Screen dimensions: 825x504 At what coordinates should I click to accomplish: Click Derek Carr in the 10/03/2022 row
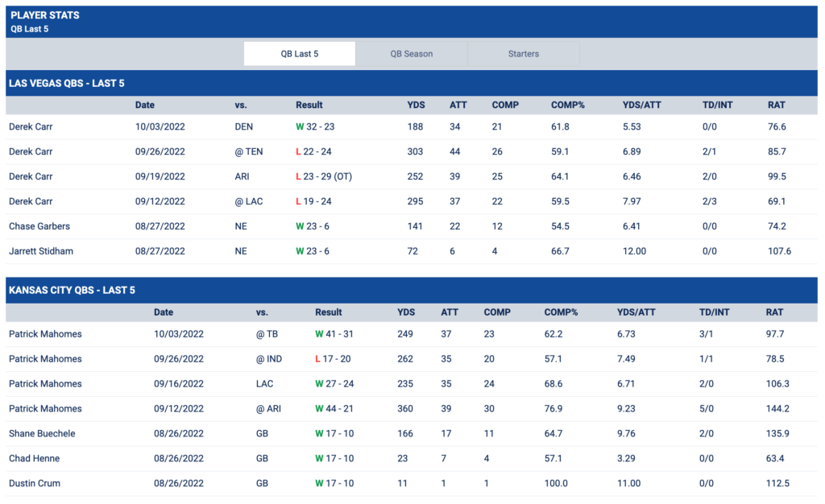pyautogui.click(x=31, y=126)
